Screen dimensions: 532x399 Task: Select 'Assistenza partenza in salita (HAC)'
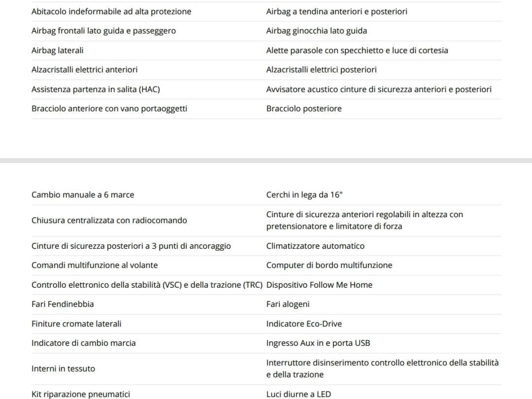click(96, 90)
